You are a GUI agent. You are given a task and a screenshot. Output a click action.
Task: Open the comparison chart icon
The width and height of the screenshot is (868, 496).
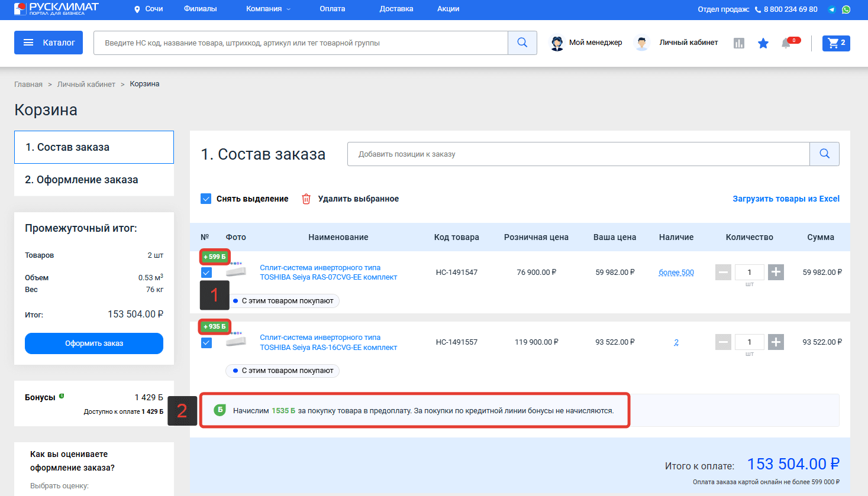click(739, 43)
